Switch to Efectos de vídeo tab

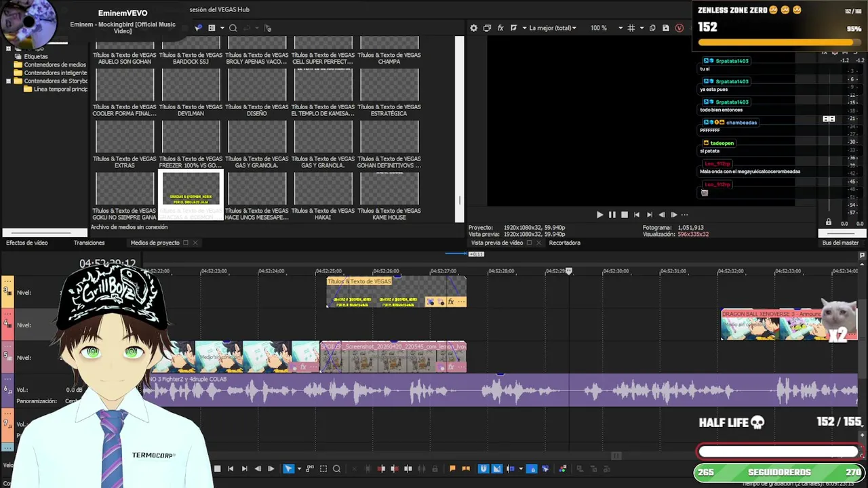click(x=27, y=243)
